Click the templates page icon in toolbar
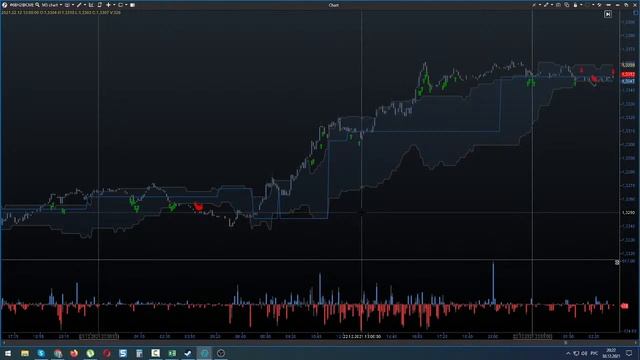Screen dimensions: 640x360 99,5
